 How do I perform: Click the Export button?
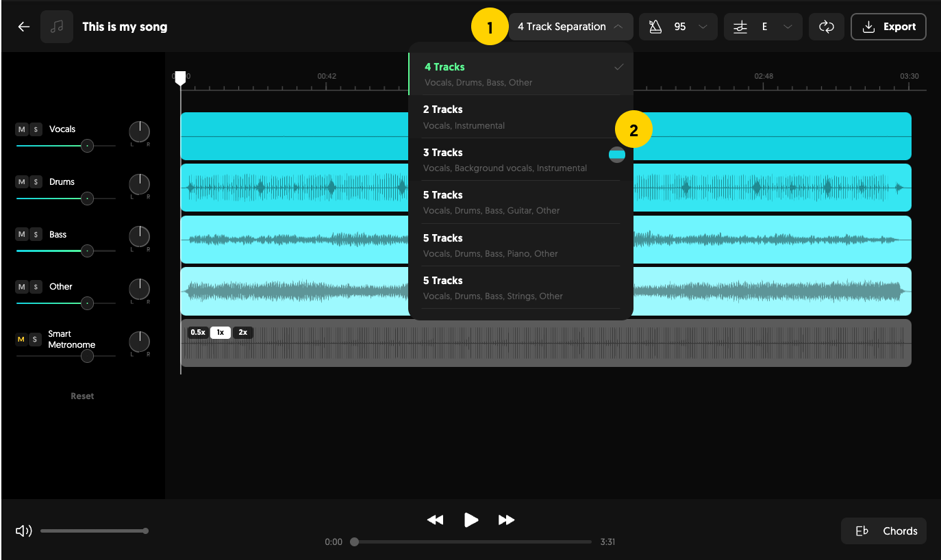coord(888,27)
